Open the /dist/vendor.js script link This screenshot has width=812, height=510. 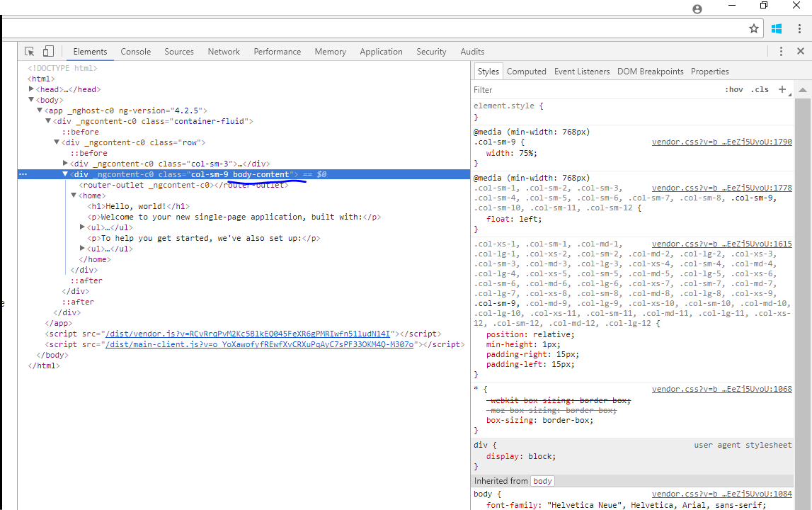(x=248, y=334)
